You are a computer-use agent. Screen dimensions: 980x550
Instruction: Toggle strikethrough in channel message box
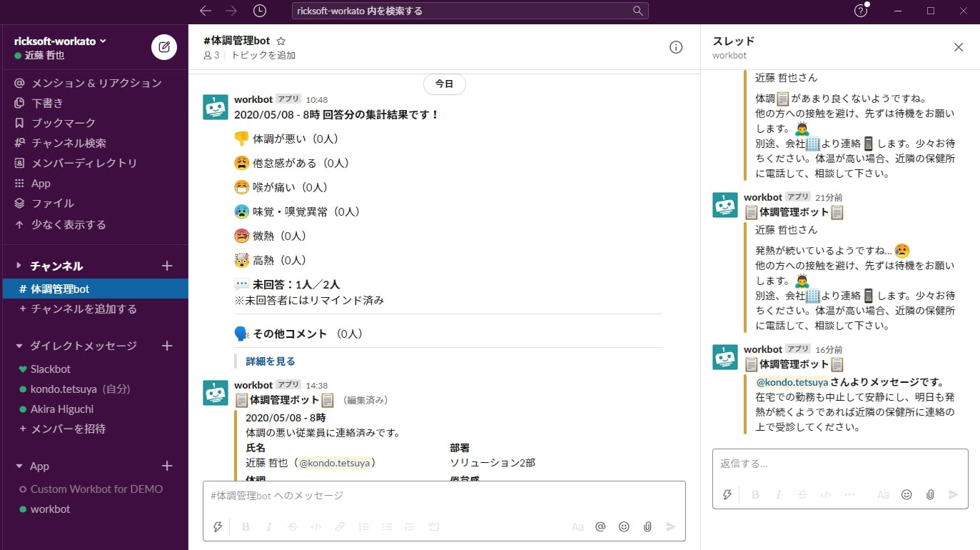coord(293,526)
